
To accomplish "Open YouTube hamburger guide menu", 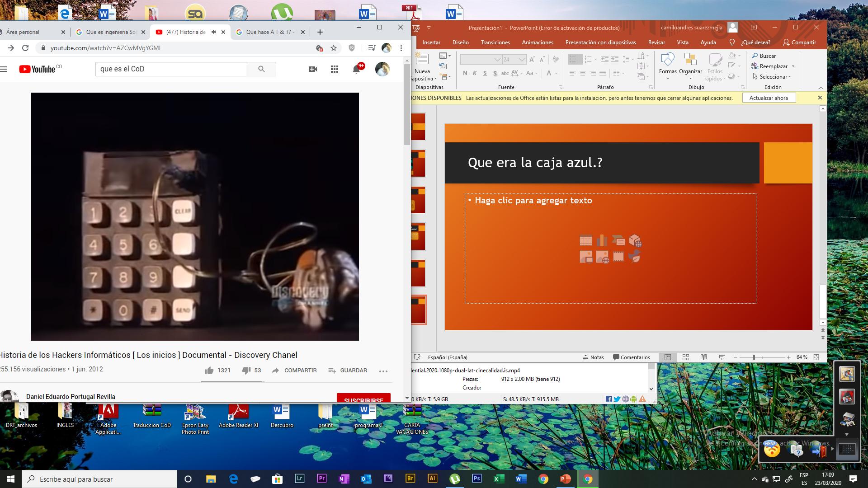I will pyautogui.click(x=4, y=69).
